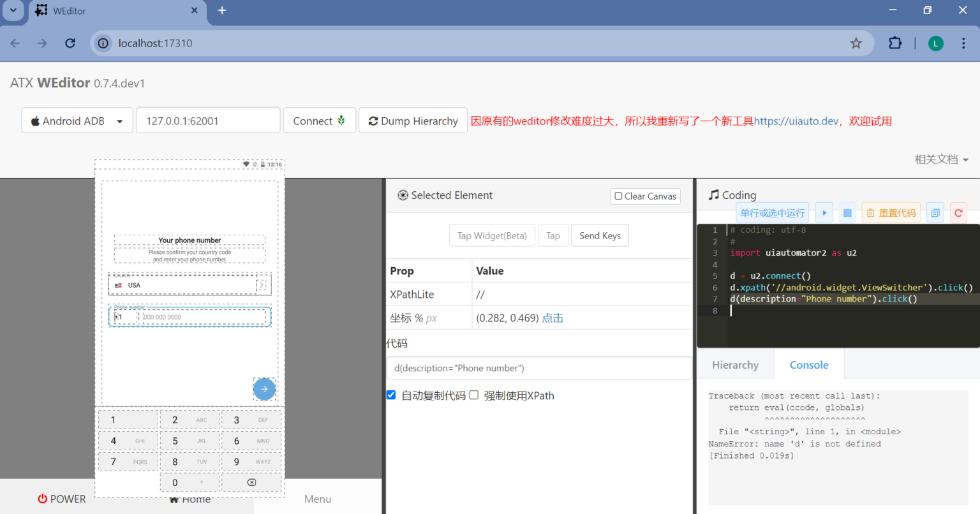Open the Android ADB platform dropdown

click(77, 121)
